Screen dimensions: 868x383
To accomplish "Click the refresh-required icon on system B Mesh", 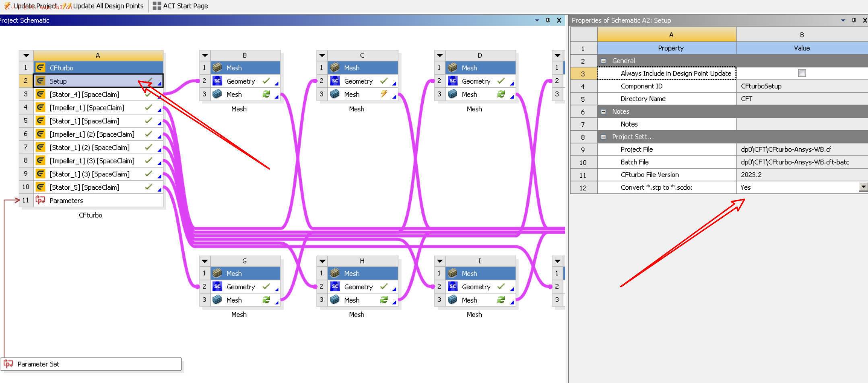I will pos(266,94).
